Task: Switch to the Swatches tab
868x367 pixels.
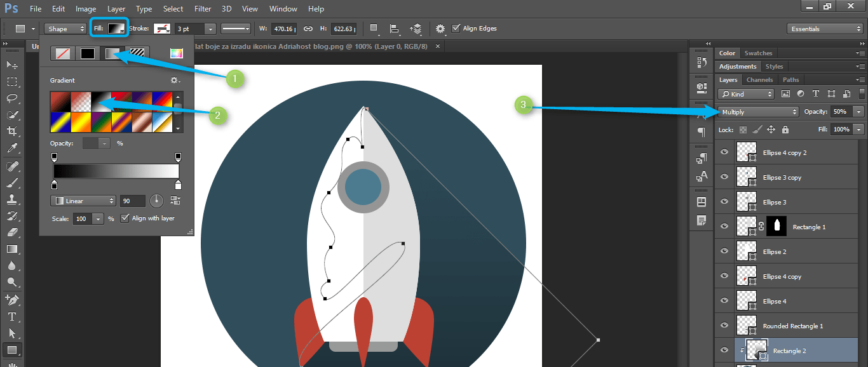Action: [x=758, y=53]
